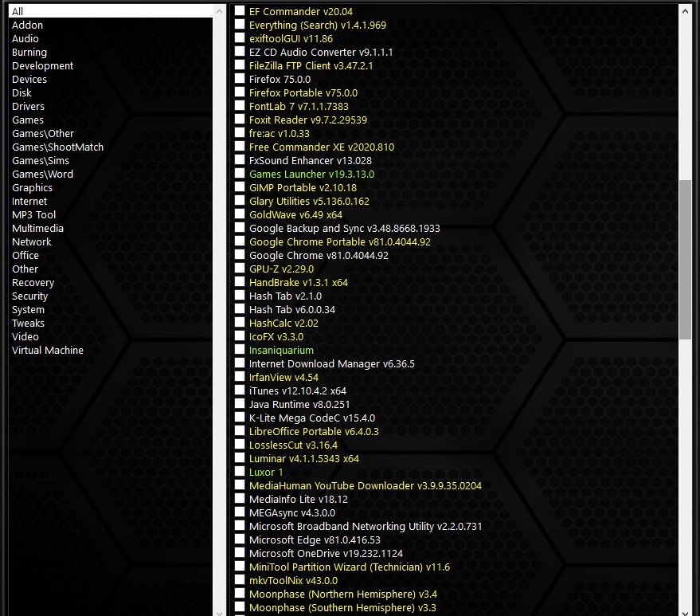Select Free Commander XE v2020.810
The image size is (700, 616).
tap(322, 147)
